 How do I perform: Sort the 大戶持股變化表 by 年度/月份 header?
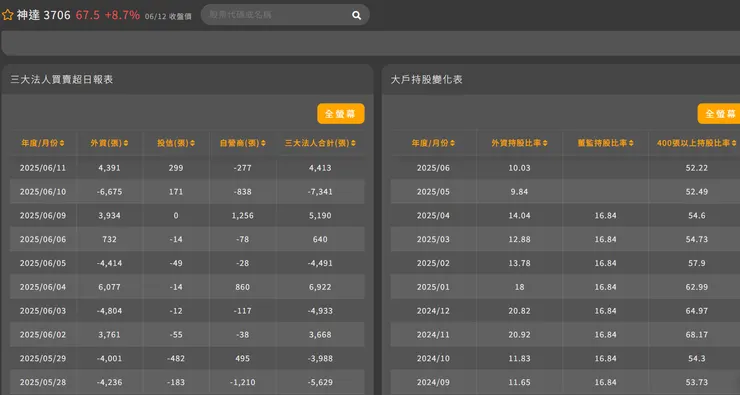point(433,143)
